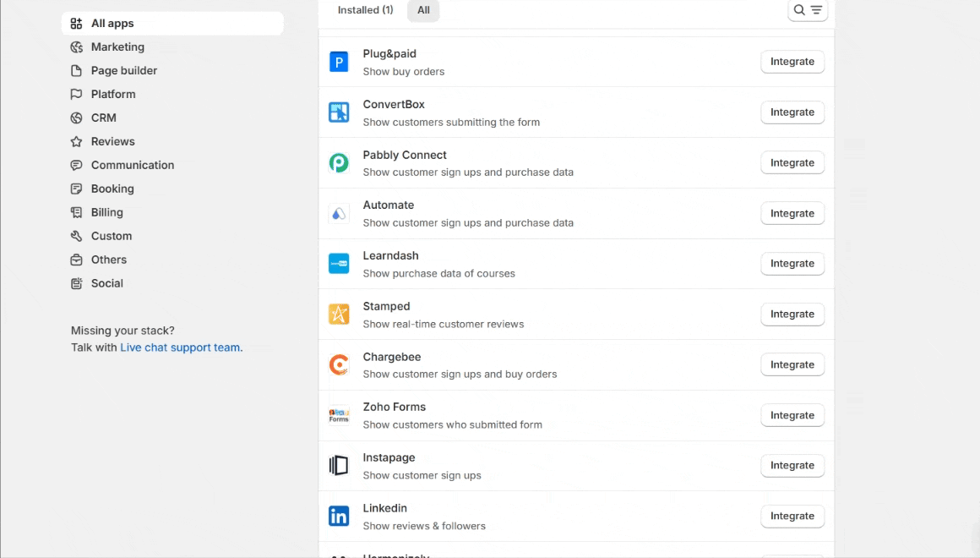
Task: Integrate the Plug&paid app
Action: coord(792,62)
